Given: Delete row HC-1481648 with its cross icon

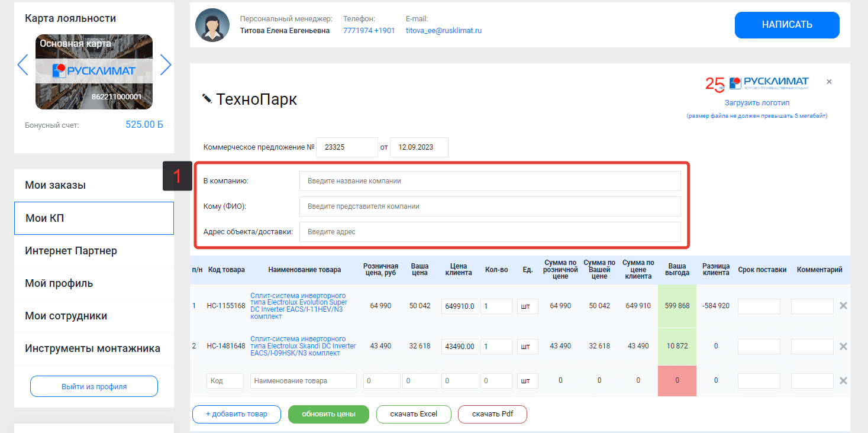Looking at the screenshot, I should (844, 346).
